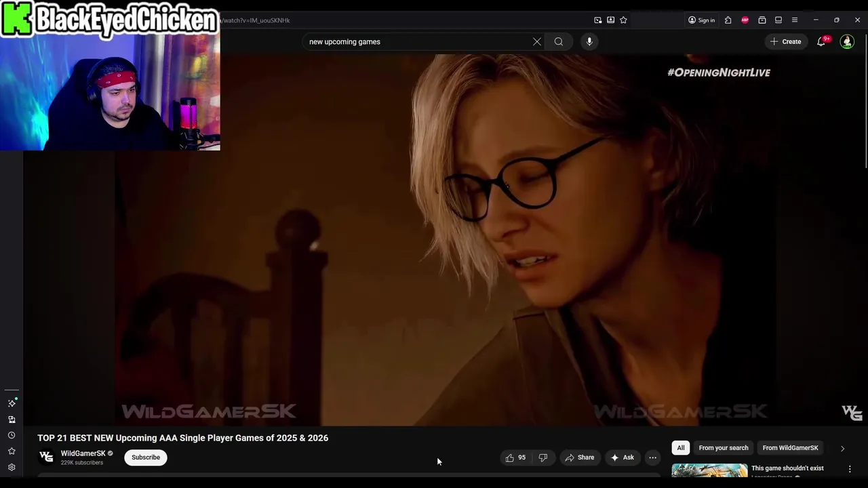Open sidebar history clock icon
The width and height of the screenshot is (868, 488).
[12, 435]
